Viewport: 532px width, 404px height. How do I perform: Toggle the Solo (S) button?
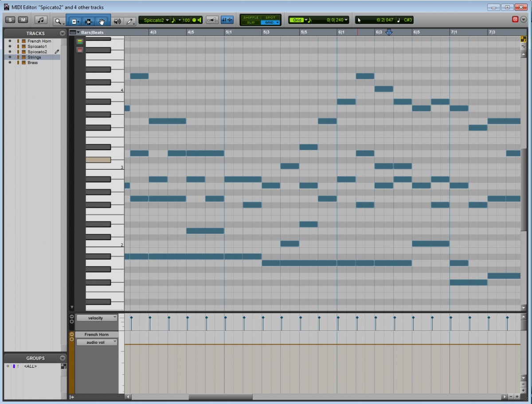pos(10,20)
